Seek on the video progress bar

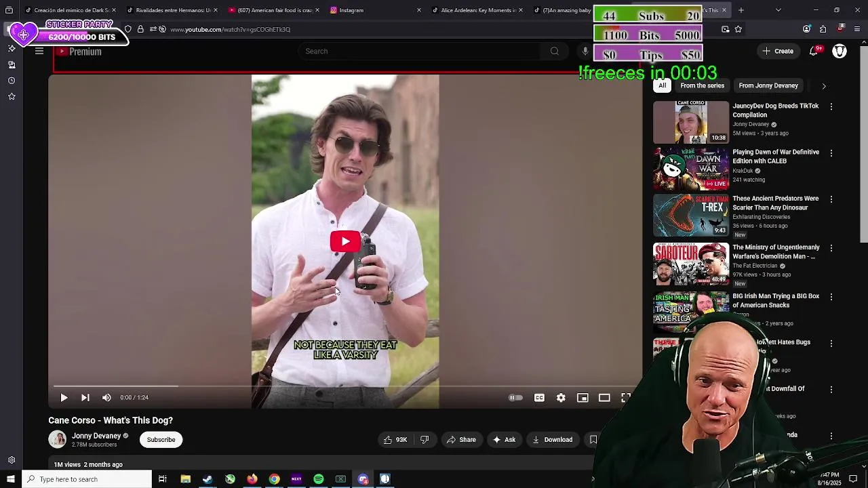coord(345,386)
